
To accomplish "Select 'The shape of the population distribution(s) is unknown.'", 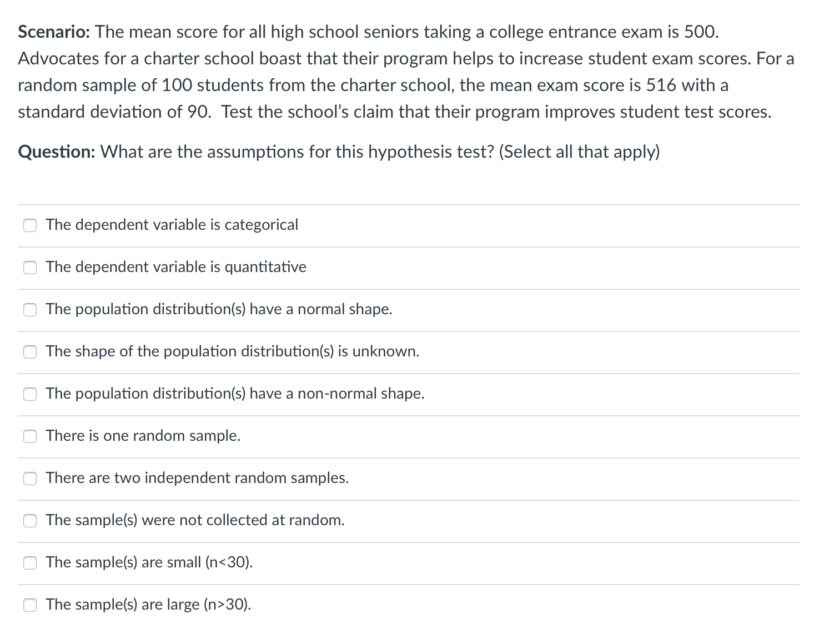I will click(x=31, y=352).
